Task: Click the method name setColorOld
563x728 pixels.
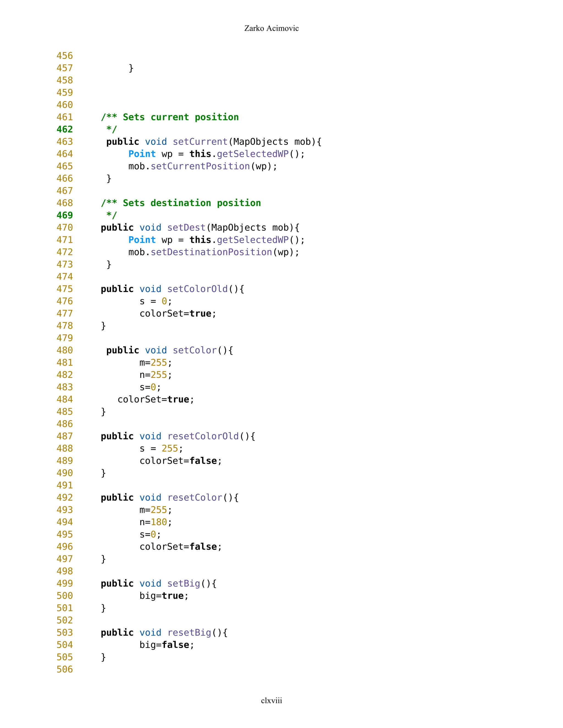Action: click(197, 289)
